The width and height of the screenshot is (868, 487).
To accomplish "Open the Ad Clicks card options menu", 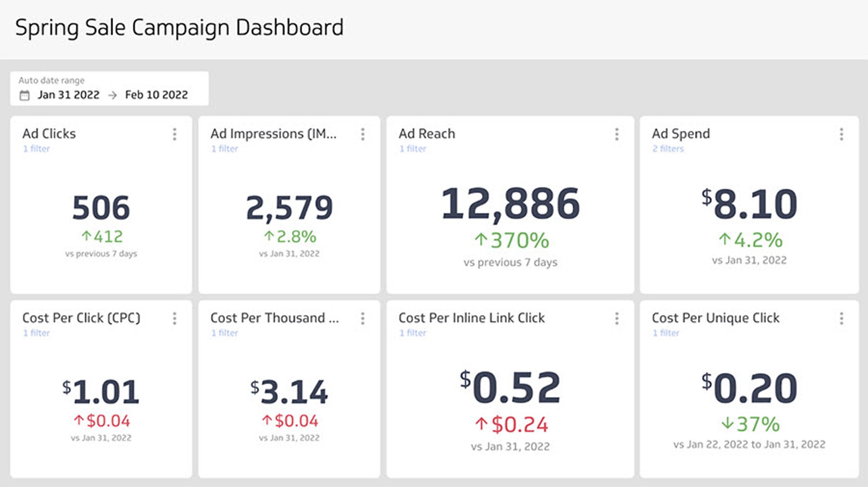I will tap(175, 135).
